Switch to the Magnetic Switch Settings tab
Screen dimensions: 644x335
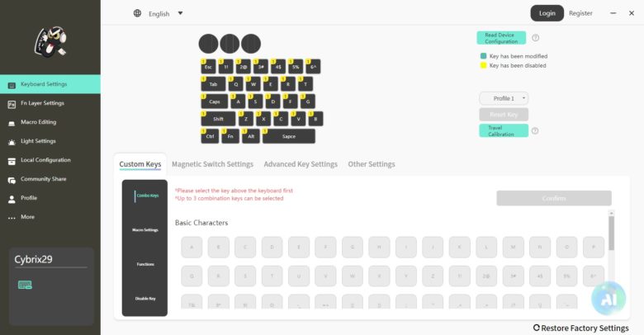pos(212,164)
